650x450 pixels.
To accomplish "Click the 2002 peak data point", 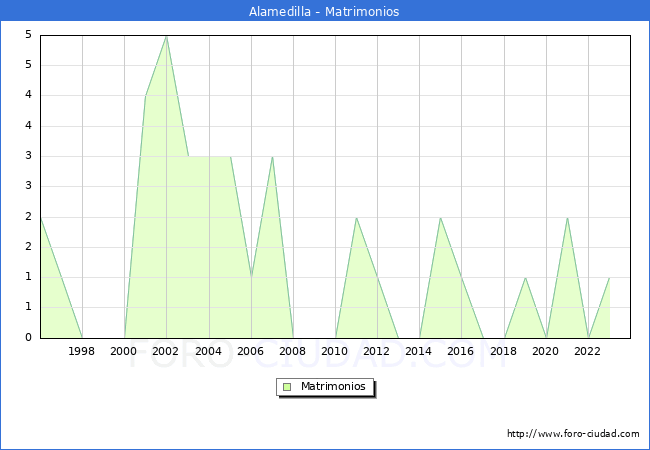I will click(166, 36).
